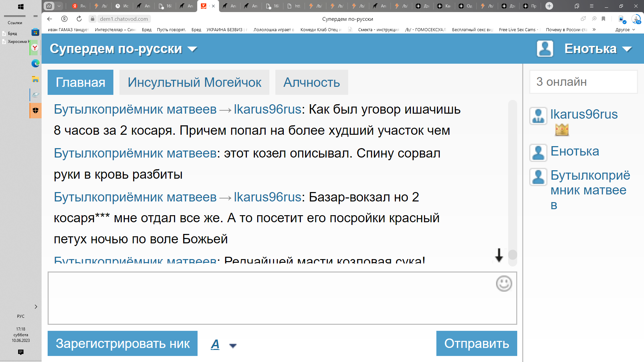Viewport: 644px width, 362px height.
Task: Click the Енотька profile avatar in header
Action: tap(545, 49)
